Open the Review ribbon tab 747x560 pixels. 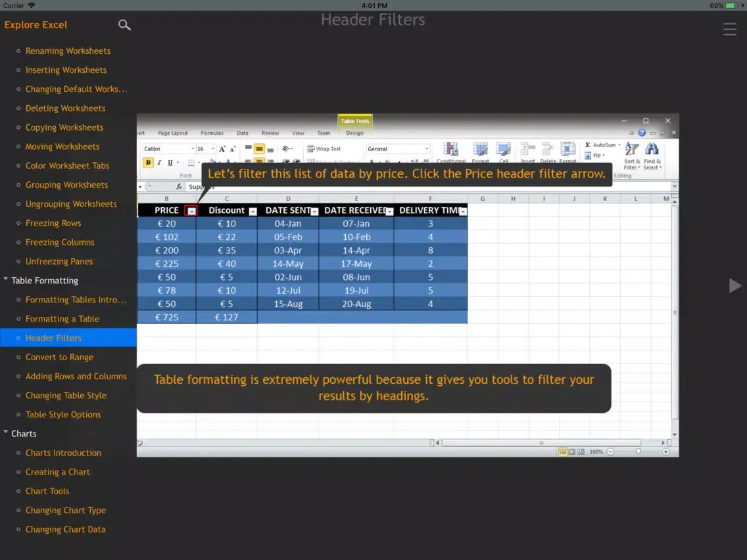click(x=270, y=133)
